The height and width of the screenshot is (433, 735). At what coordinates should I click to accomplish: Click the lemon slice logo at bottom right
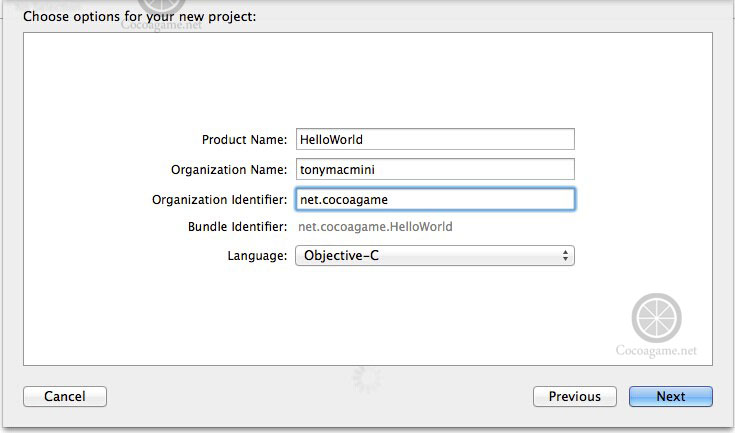657,319
